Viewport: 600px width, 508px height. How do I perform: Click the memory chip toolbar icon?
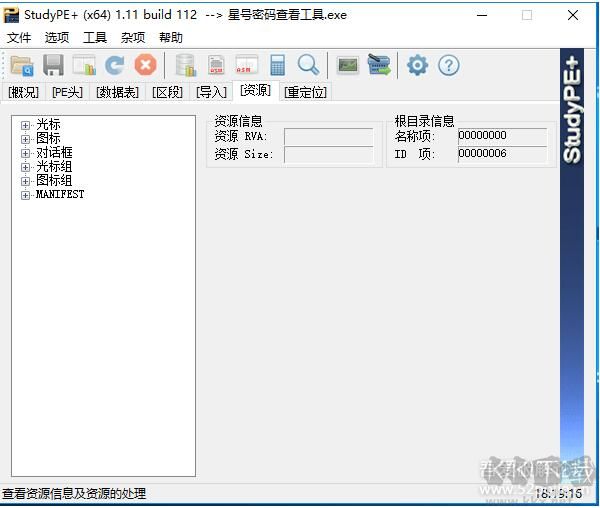[x=379, y=65]
